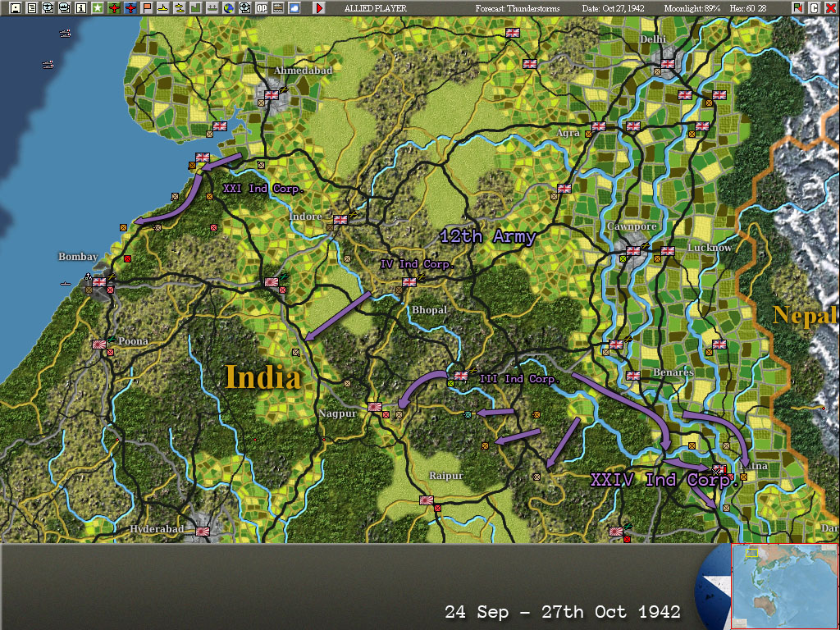Click the 'Bhopal' city label
This screenshot has height=630, width=840.
pos(429,310)
